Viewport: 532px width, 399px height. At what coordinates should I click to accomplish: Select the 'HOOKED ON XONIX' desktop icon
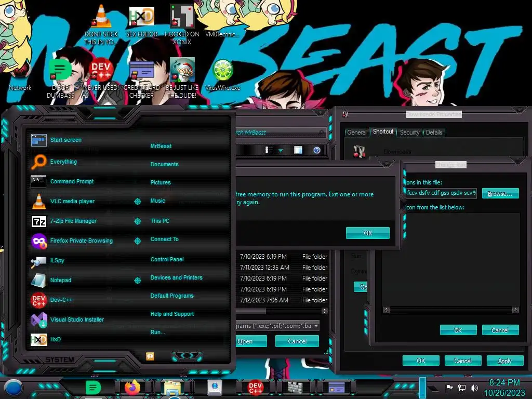182,25
